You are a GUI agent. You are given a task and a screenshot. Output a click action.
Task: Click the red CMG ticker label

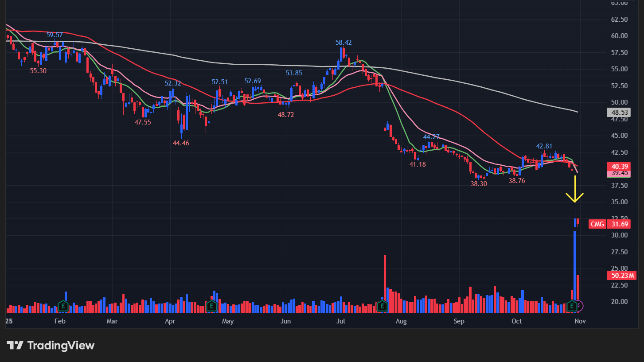(x=597, y=224)
